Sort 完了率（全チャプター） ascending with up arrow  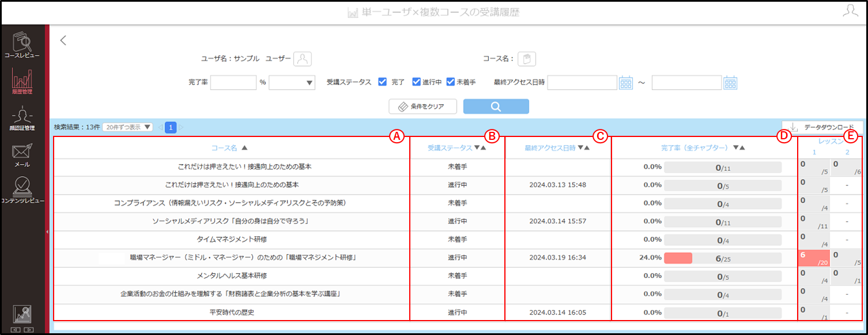coord(742,148)
